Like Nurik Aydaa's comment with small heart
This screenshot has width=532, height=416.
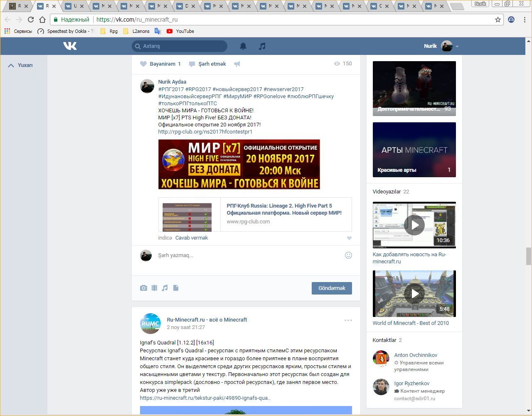[x=349, y=238]
